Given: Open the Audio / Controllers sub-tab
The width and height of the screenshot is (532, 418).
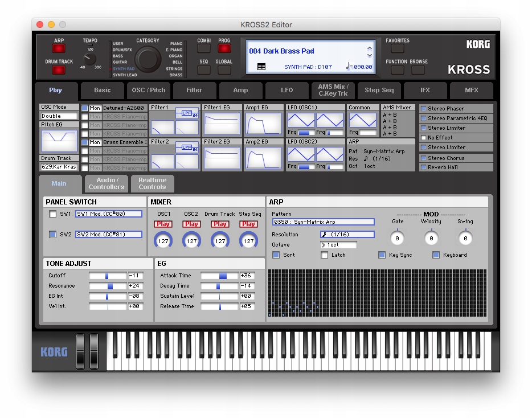Looking at the screenshot, I should [106, 183].
